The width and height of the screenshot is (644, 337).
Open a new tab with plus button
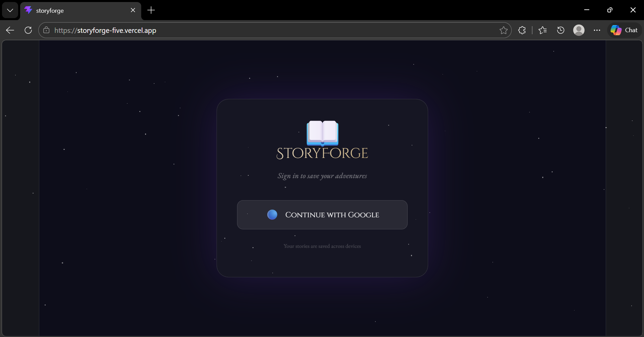151,10
